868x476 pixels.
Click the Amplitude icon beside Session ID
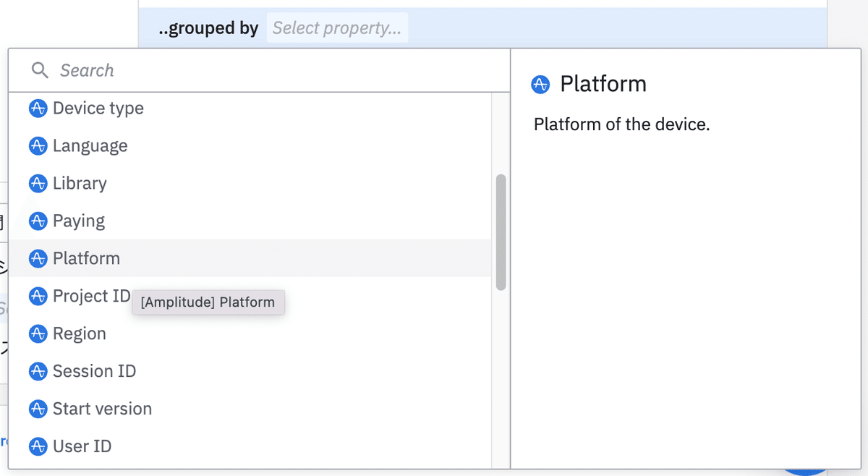(x=38, y=372)
